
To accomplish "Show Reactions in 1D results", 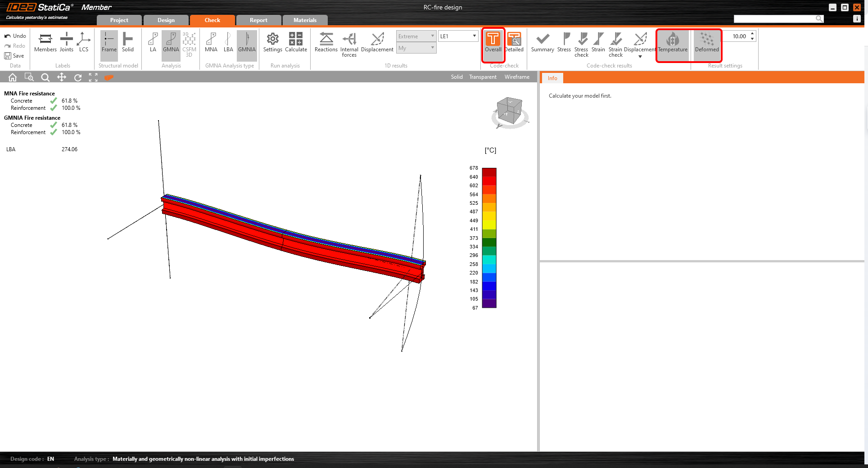I will pos(326,42).
